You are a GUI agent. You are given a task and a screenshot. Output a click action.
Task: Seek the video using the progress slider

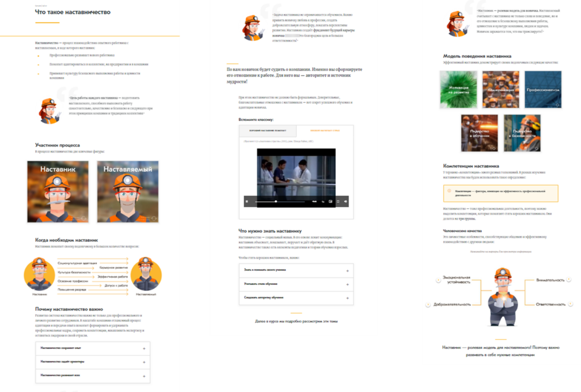[280, 201]
